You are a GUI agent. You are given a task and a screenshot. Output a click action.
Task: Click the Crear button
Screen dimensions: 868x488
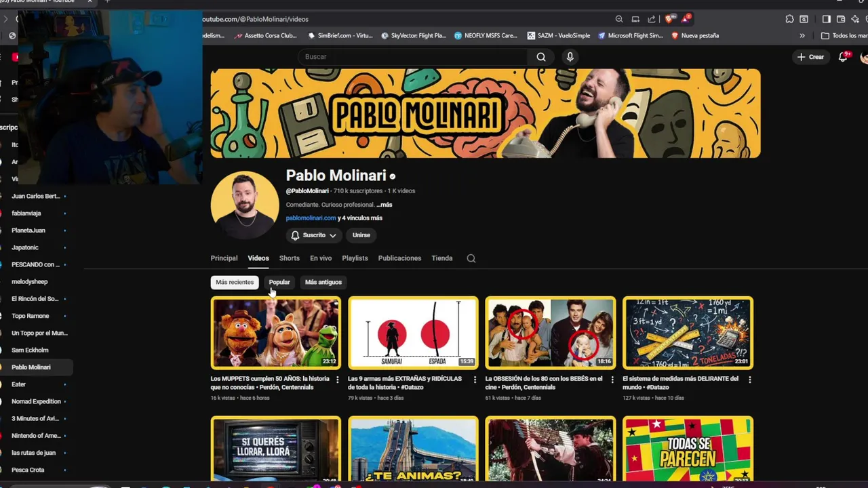811,57
